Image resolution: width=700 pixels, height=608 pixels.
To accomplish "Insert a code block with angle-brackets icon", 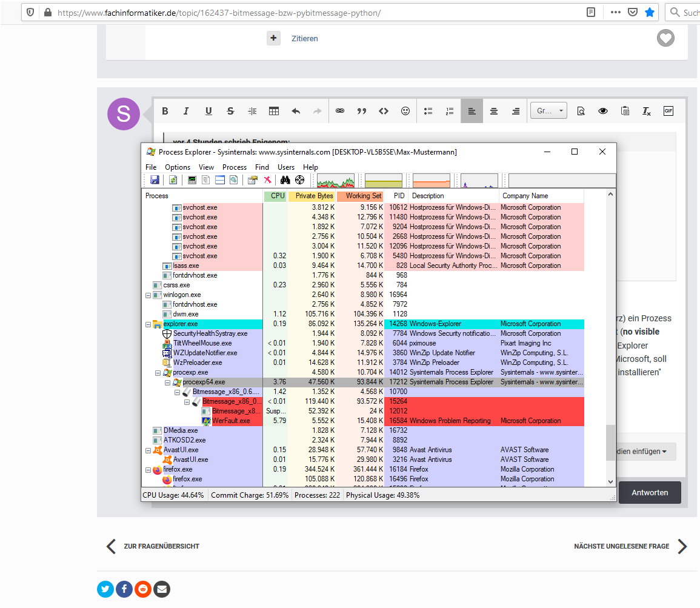I will (384, 111).
